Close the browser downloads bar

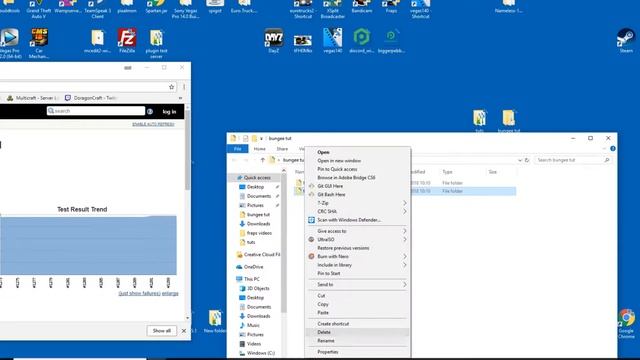[184, 331]
